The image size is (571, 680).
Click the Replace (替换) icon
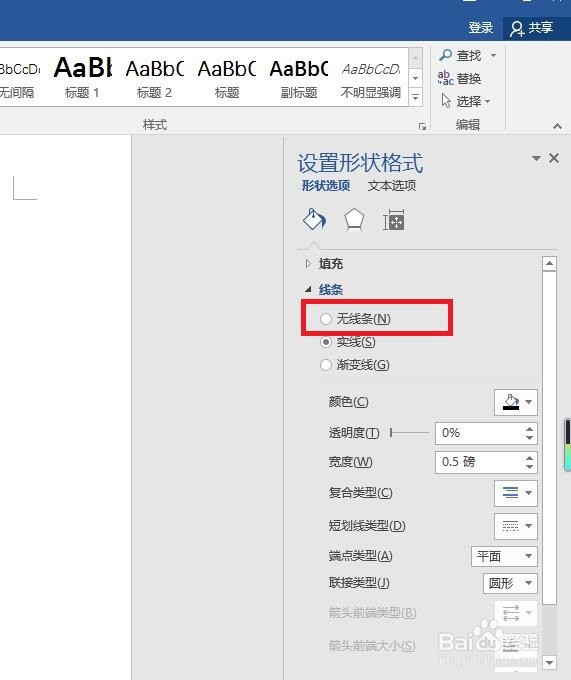pyautogui.click(x=445, y=78)
